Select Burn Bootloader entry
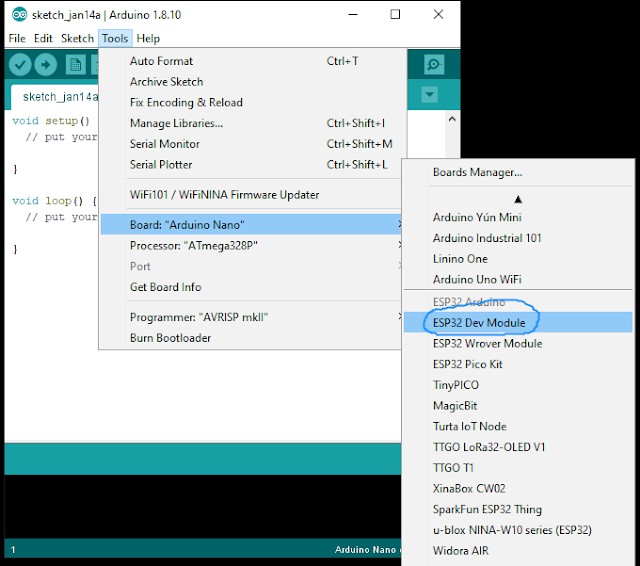Screen dimensions: 640x566 pyautogui.click(x=253, y=338)
